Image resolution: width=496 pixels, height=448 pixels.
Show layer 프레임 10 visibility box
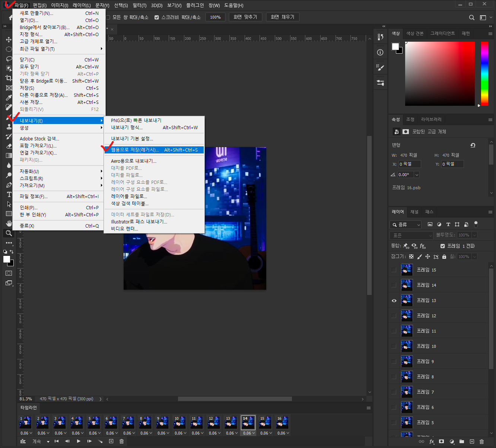(x=394, y=346)
